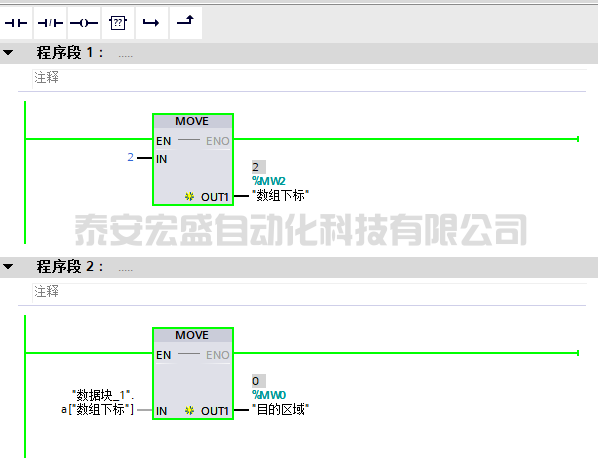
Task: Insert an empty box instruction
Action: coord(118,23)
